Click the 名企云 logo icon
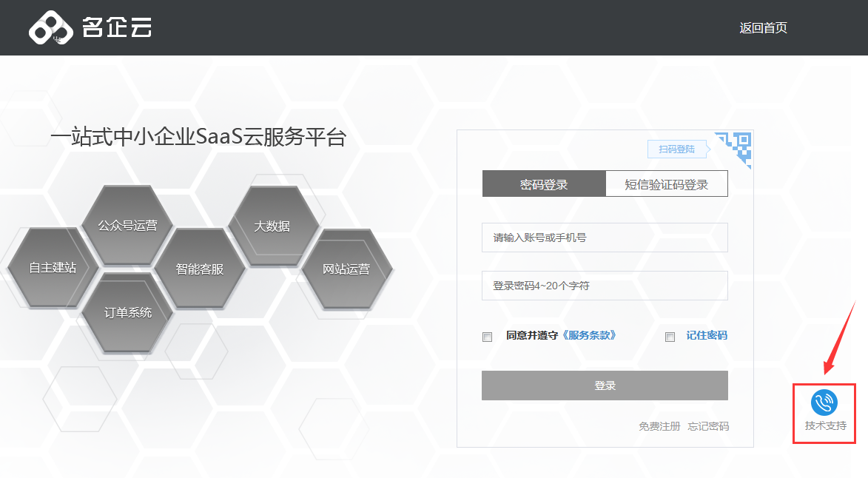Image resolution: width=868 pixels, height=478 pixels. pos(51,28)
